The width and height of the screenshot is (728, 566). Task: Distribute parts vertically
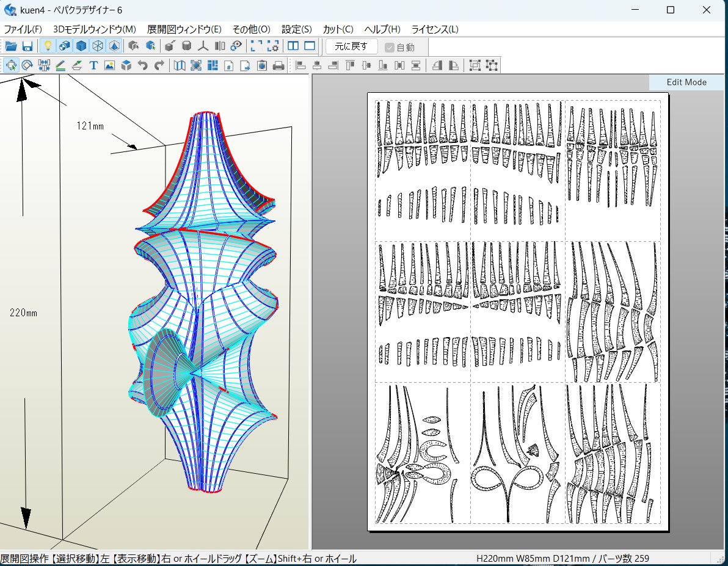[416, 65]
